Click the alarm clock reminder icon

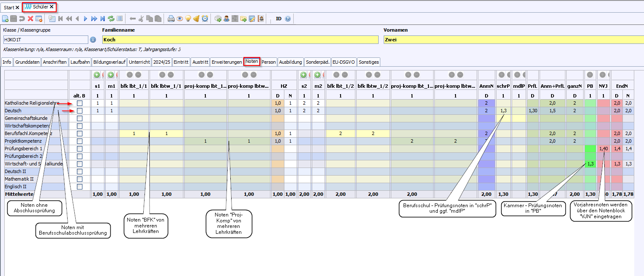(205, 19)
